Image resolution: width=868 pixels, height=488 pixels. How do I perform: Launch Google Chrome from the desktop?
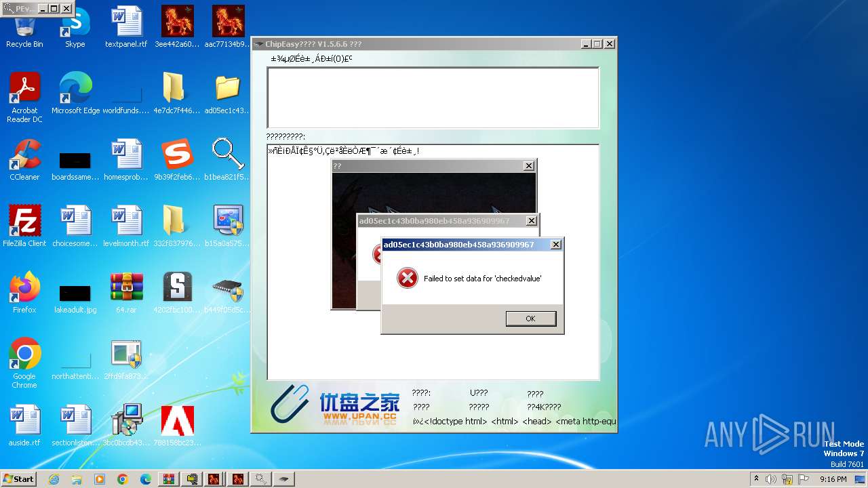tap(24, 363)
